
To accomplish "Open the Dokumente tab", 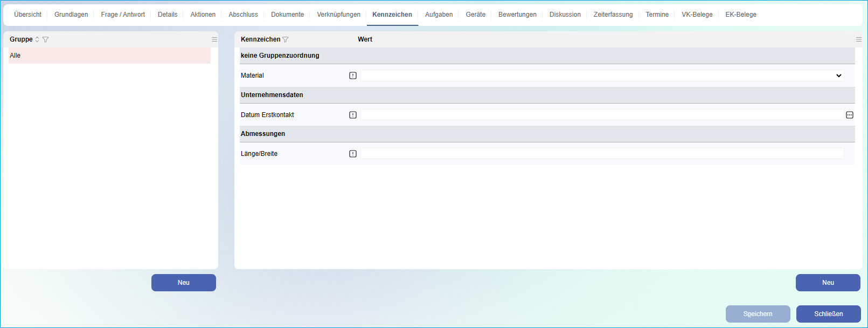I will tap(287, 15).
